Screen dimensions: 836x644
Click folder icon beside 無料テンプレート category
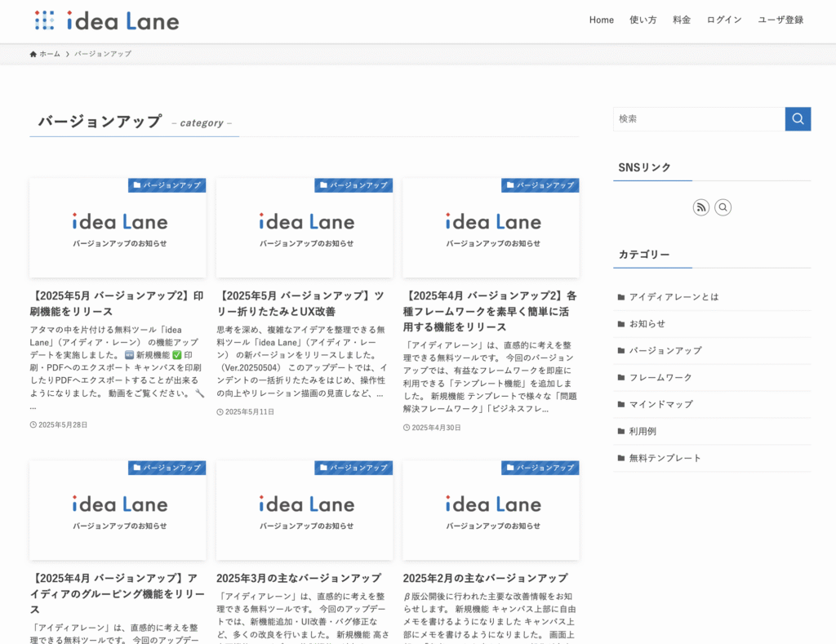(621, 459)
